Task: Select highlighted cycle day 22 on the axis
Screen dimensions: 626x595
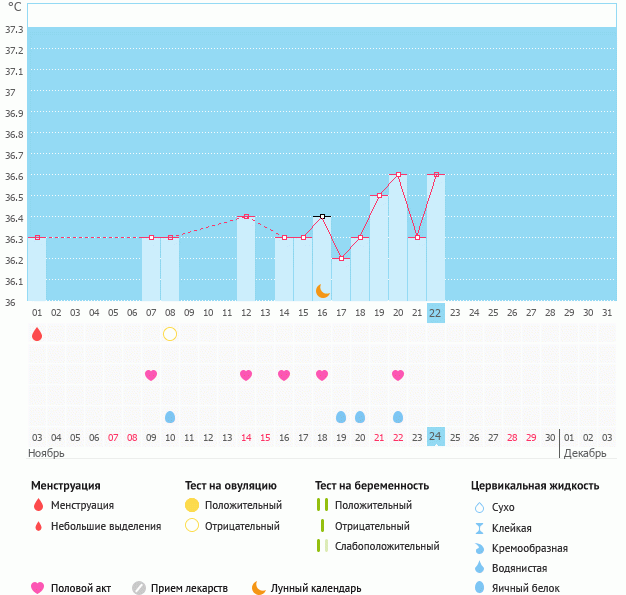Action: (x=435, y=312)
